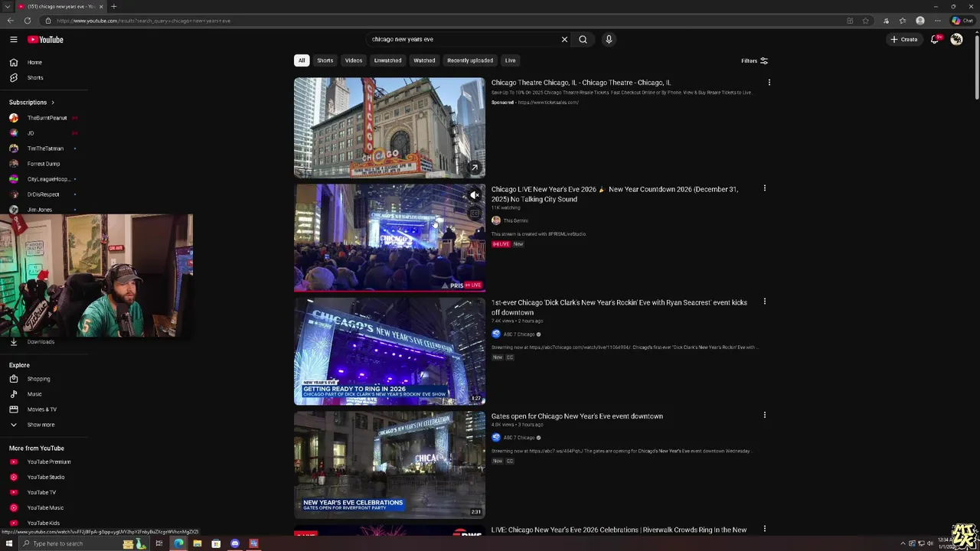This screenshot has width=980, height=551.
Task: Open options for Chicago LIVE countdown video
Action: click(x=764, y=188)
